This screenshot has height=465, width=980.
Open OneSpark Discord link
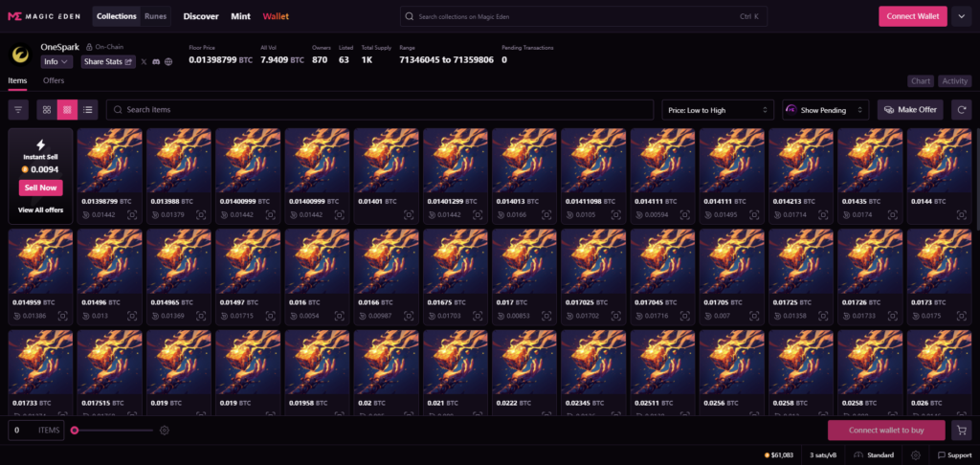pos(156,62)
